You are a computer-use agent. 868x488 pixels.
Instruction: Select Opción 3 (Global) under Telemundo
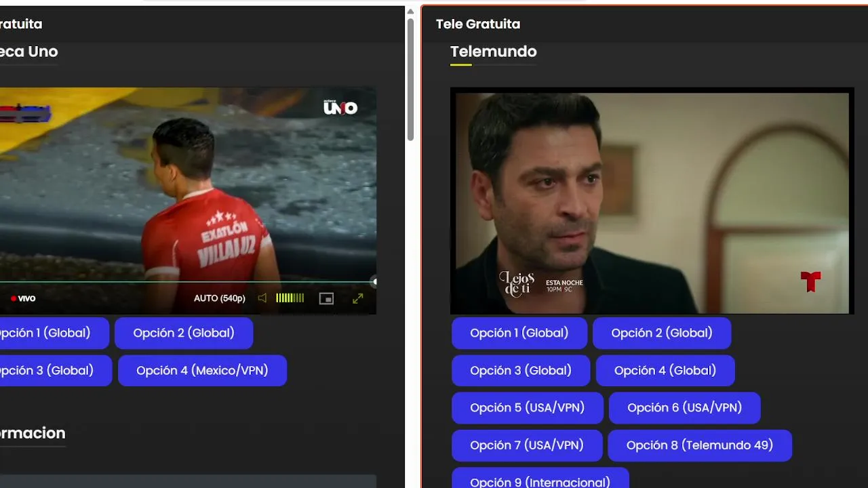click(521, 370)
